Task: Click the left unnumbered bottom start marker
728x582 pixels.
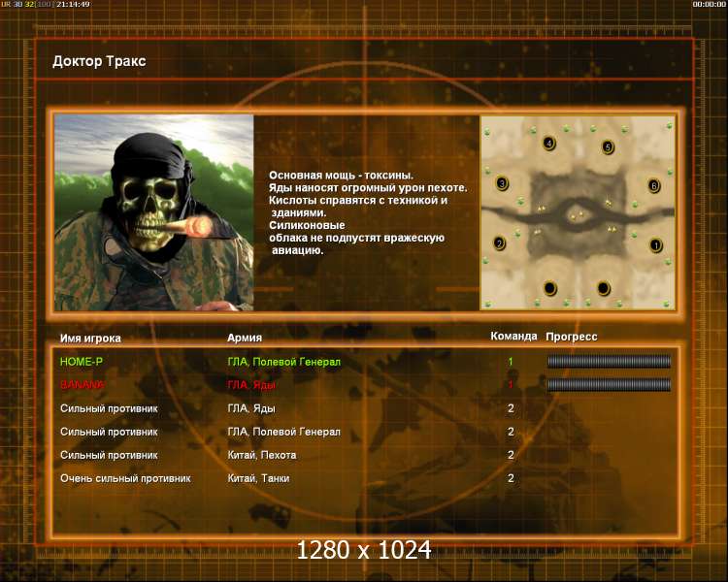Action: click(x=550, y=287)
